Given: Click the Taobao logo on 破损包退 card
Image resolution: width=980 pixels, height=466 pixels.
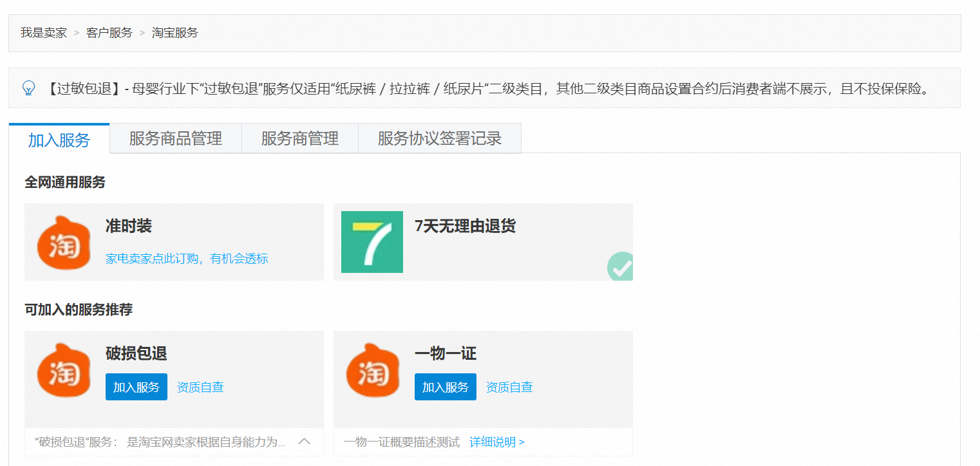Looking at the screenshot, I should pos(64,369).
